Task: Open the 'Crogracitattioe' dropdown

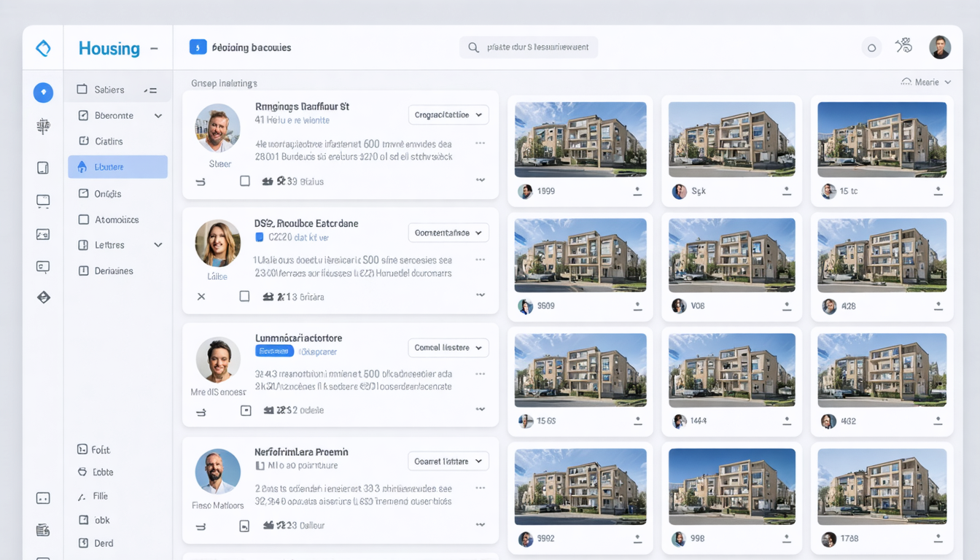Action: point(448,114)
